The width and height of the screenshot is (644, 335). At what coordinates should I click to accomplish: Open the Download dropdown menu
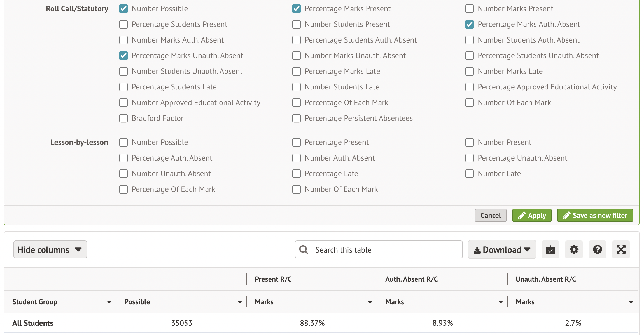pyautogui.click(x=502, y=249)
